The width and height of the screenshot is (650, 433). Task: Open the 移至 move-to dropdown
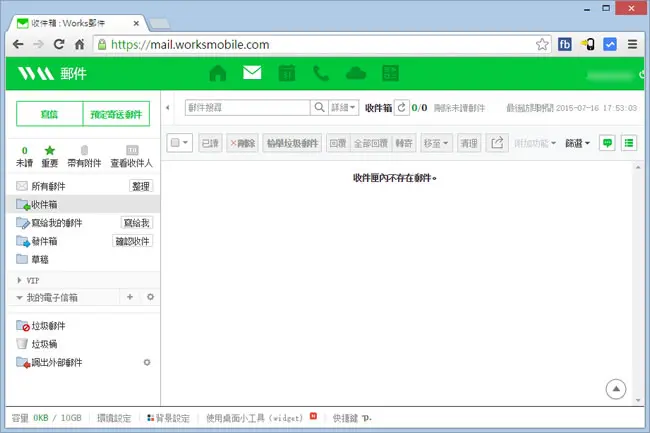pos(436,143)
